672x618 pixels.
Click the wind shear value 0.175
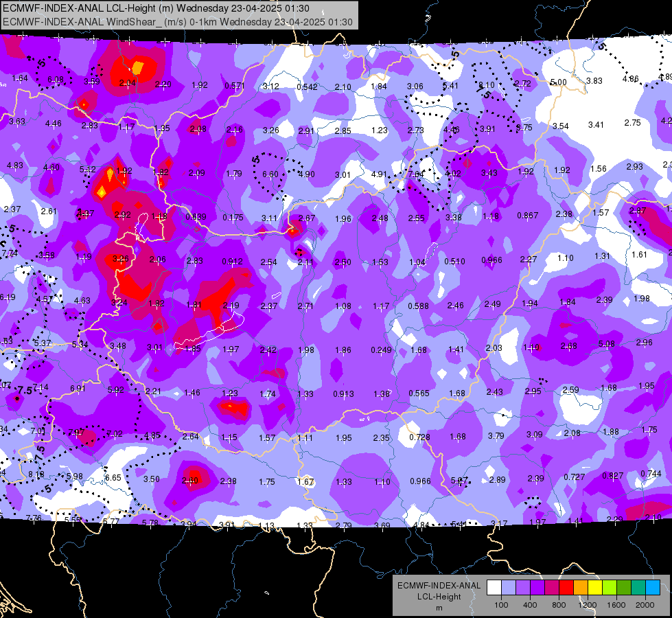233,218
